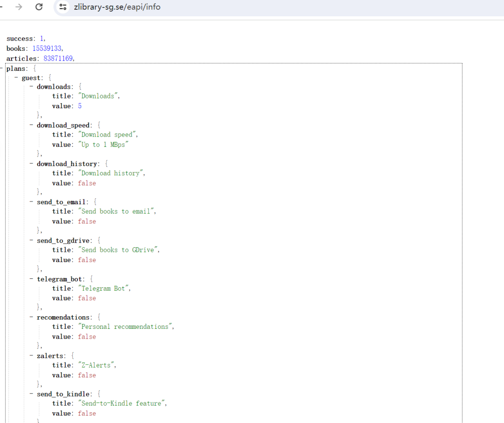Click the books key label

[x=16, y=49]
